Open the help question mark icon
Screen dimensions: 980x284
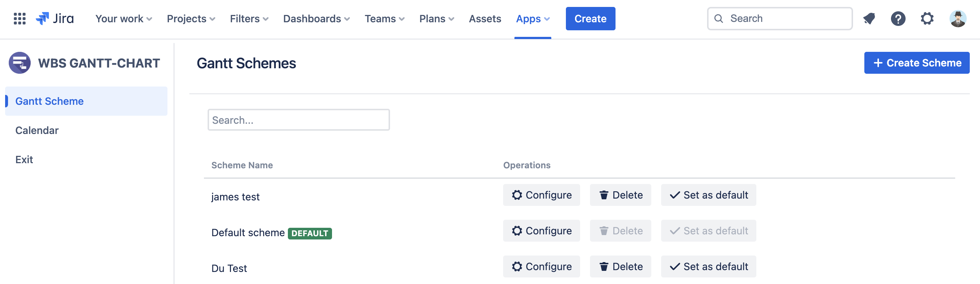[898, 19]
